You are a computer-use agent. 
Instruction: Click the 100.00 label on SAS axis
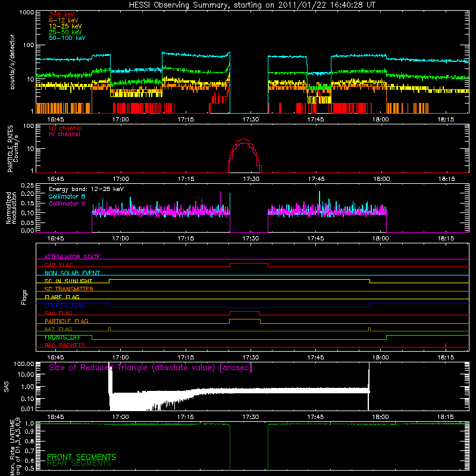24,364
